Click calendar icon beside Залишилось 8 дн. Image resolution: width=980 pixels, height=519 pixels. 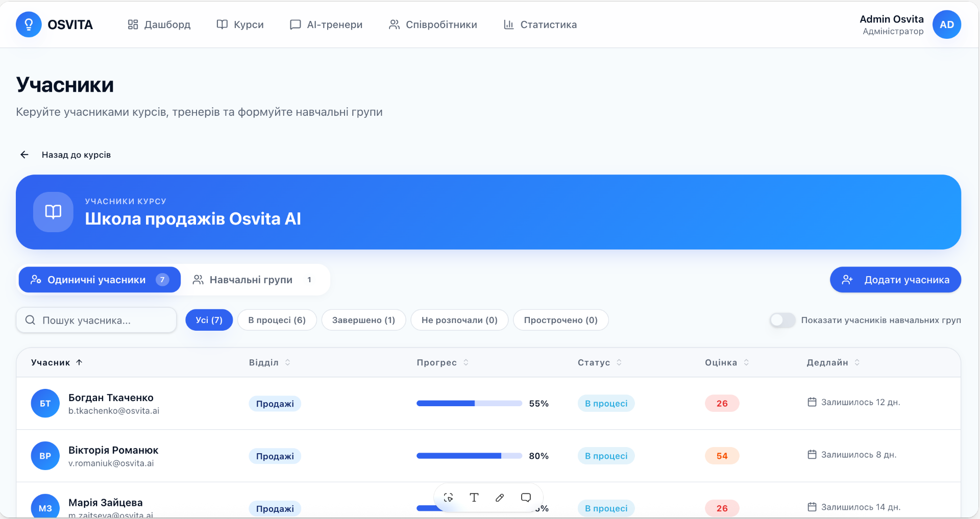(812, 454)
